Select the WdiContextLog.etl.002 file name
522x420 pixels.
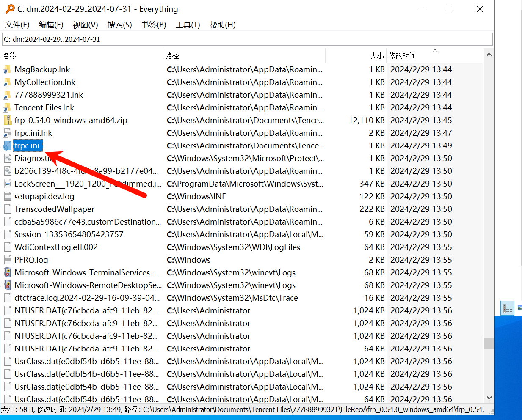tap(56, 247)
